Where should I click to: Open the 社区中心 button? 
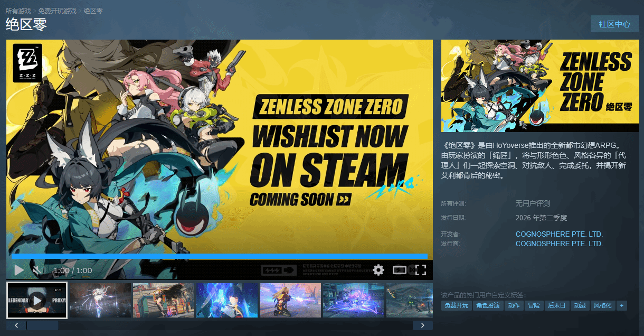pos(615,24)
